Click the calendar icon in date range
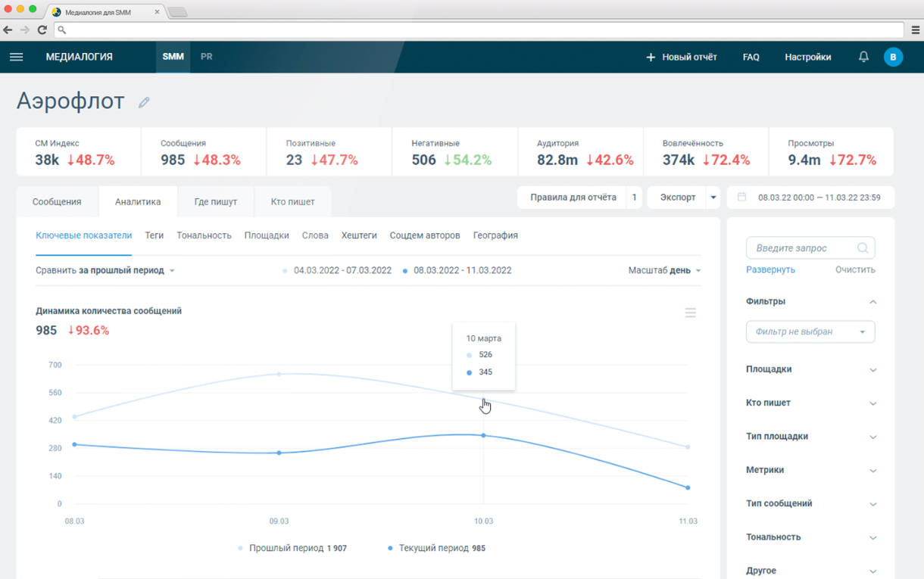Screen dimensions: 924x579 pos(742,197)
